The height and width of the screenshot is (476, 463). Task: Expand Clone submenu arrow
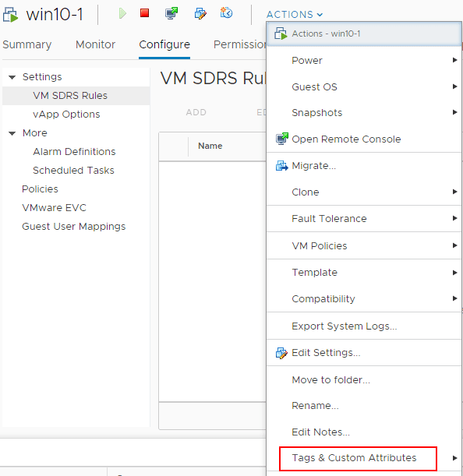454,192
